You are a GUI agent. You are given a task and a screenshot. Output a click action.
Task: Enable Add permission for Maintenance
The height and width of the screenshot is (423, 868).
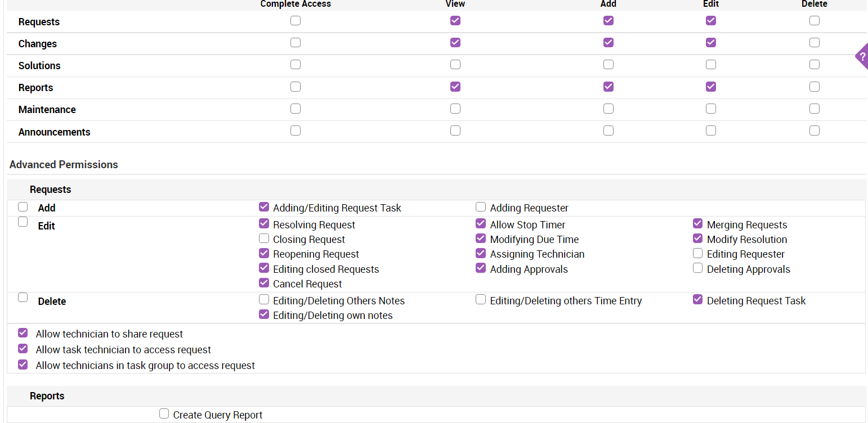(x=609, y=109)
